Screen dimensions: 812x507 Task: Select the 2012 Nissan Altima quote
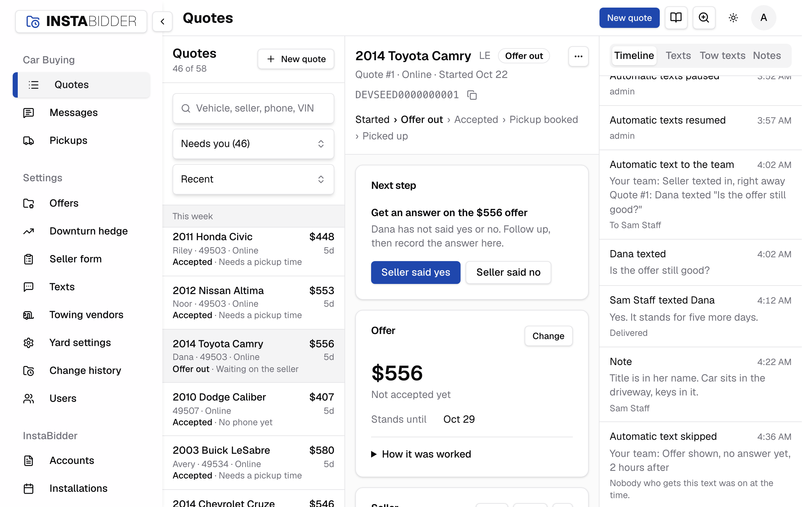pyautogui.click(x=253, y=302)
